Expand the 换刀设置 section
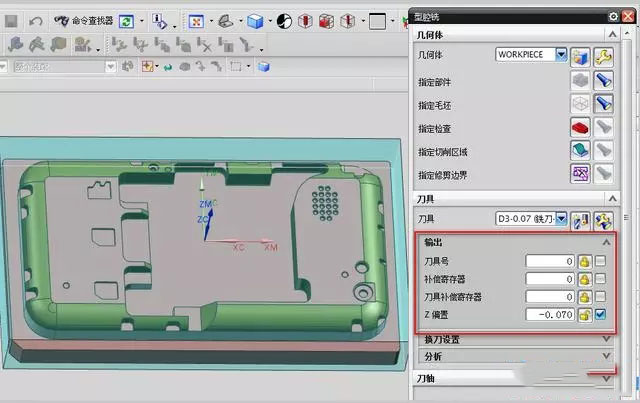The width and height of the screenshot is (640, 403). click(606, 339)
